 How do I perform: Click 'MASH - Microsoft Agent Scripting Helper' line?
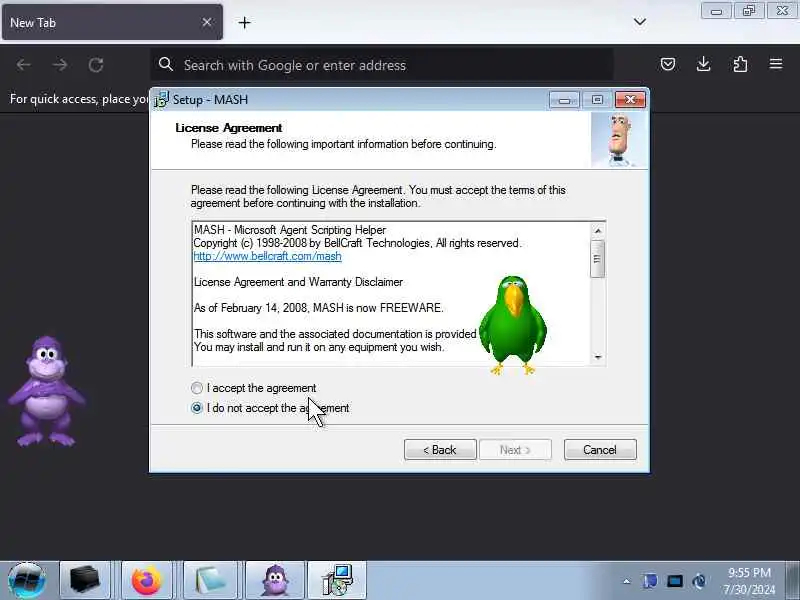[290, 230]
